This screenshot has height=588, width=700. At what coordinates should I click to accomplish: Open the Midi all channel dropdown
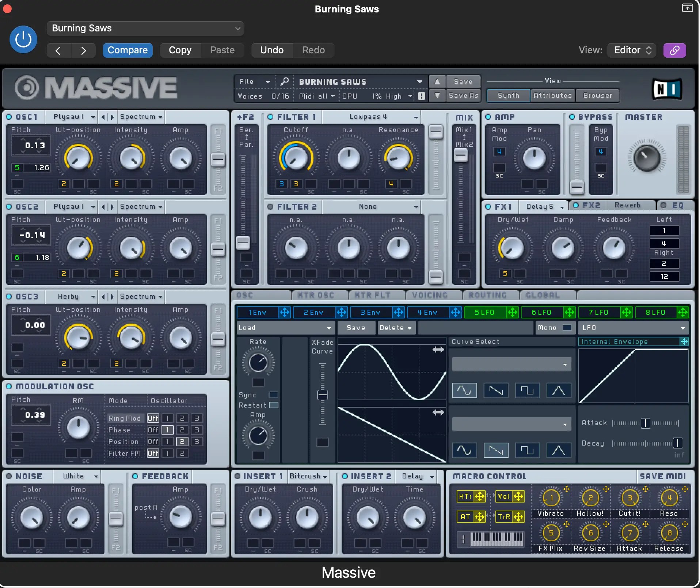[316, 96]
